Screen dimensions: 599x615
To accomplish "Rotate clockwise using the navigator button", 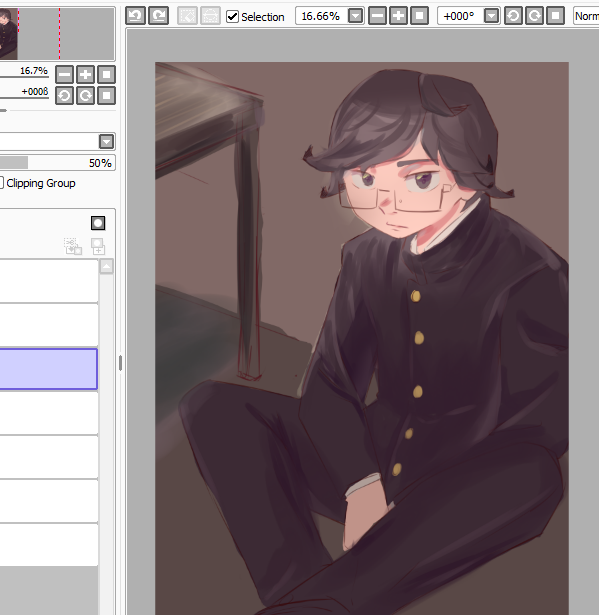I will tap(86, 95).
